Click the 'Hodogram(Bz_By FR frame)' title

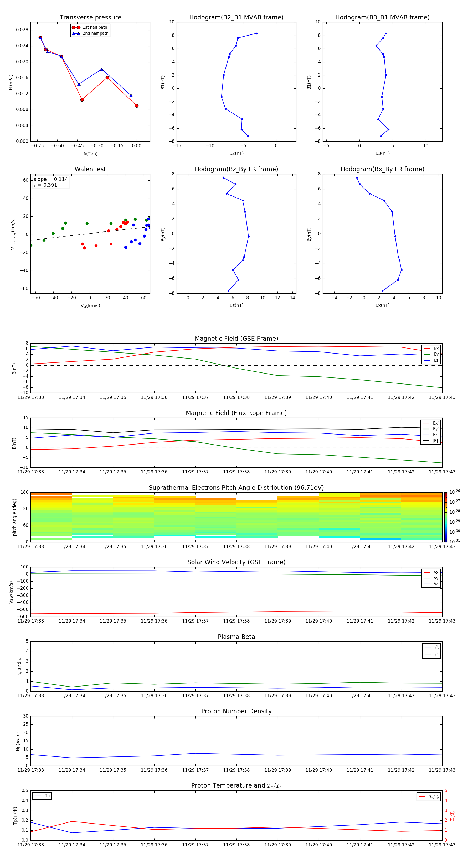pyautogui.click(x=236, y=169)
